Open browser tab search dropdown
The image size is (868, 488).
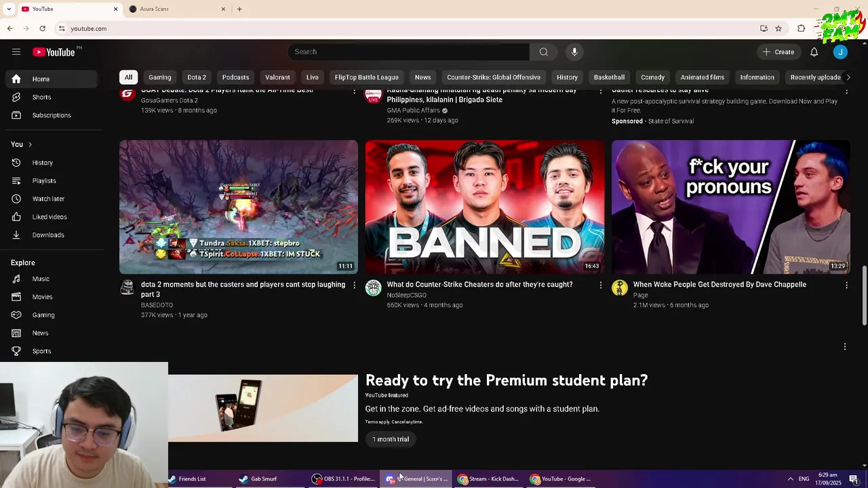coord(8,9)
